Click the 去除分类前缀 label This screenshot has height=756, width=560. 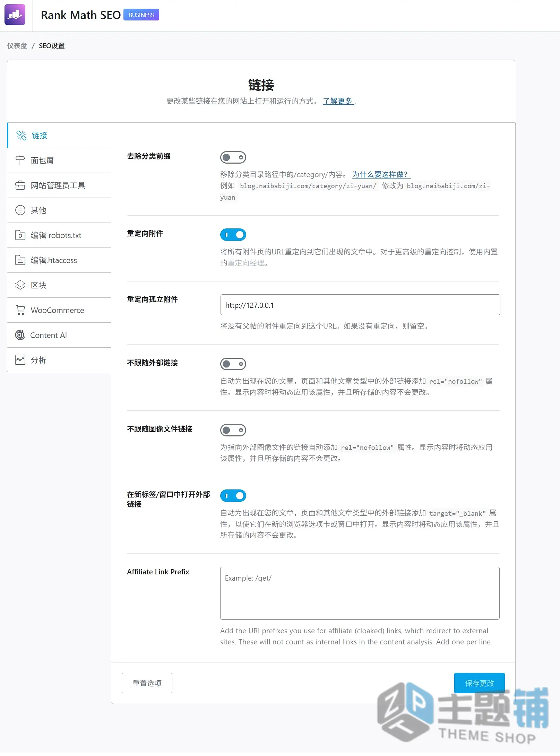coord(149,156)
